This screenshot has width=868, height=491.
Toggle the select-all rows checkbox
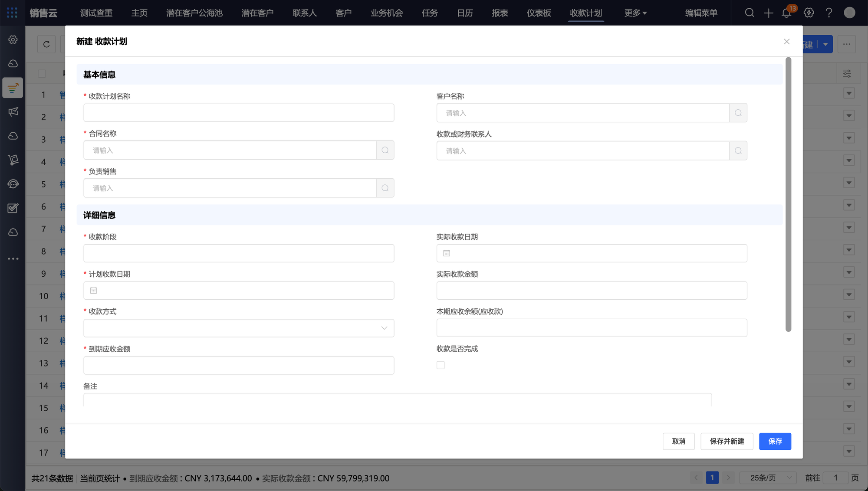42,73
